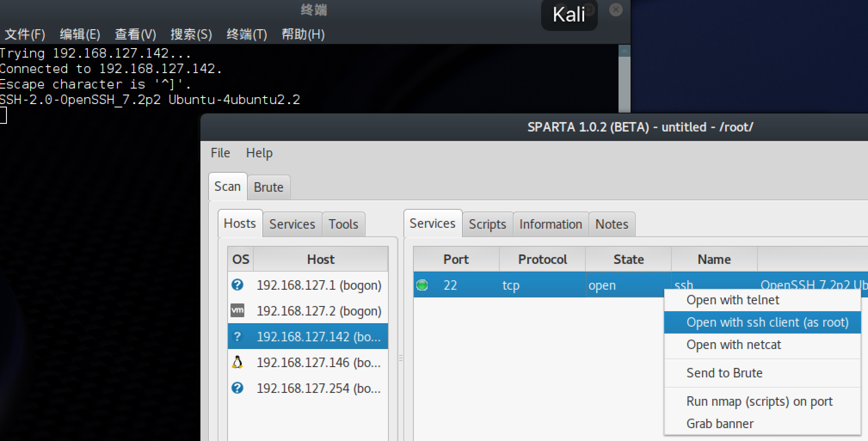
Task: Choose Open with netcat from context menu
Action: (x=763, y=345)
